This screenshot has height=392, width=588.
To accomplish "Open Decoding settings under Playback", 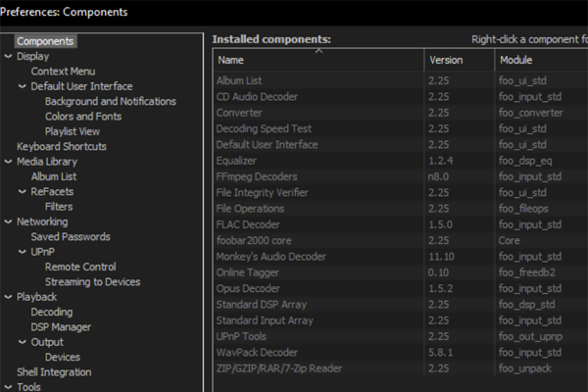I will tap(52, 312).
